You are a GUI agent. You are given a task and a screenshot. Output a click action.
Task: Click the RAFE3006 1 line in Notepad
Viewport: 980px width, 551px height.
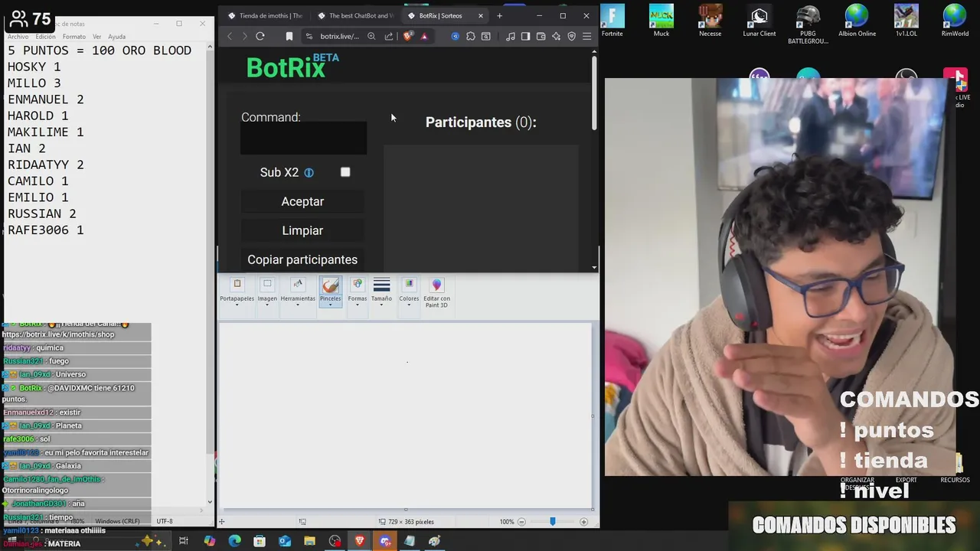coord(46,230)
